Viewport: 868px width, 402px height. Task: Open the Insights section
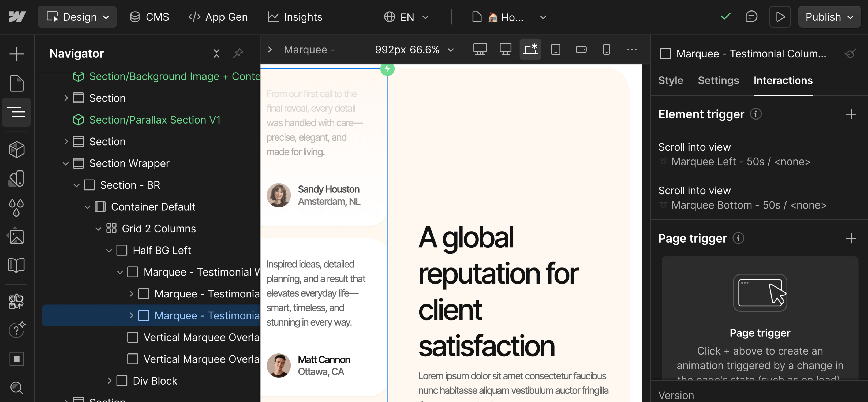coord(294,17)
